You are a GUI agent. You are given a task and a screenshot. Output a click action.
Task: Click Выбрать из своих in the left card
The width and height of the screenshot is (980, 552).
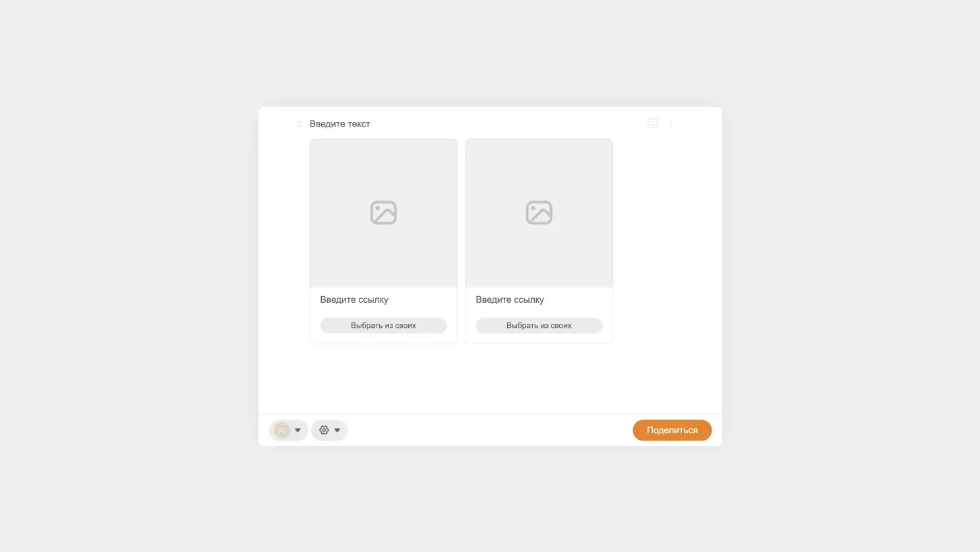383,325
